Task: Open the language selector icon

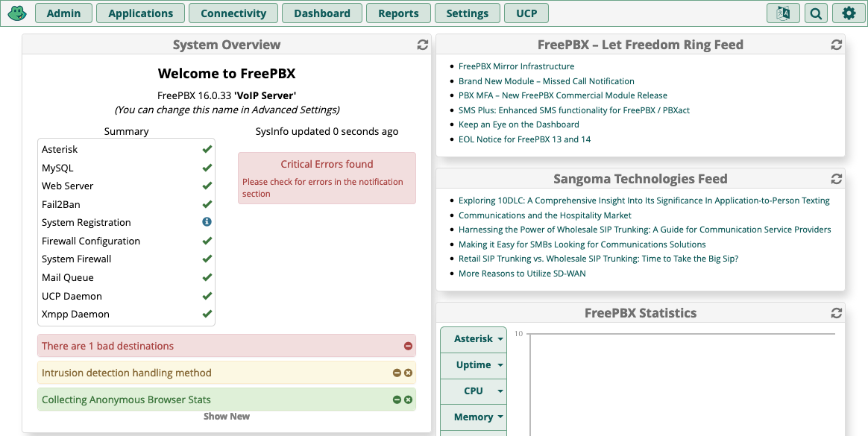Action: tap(783, 13)
